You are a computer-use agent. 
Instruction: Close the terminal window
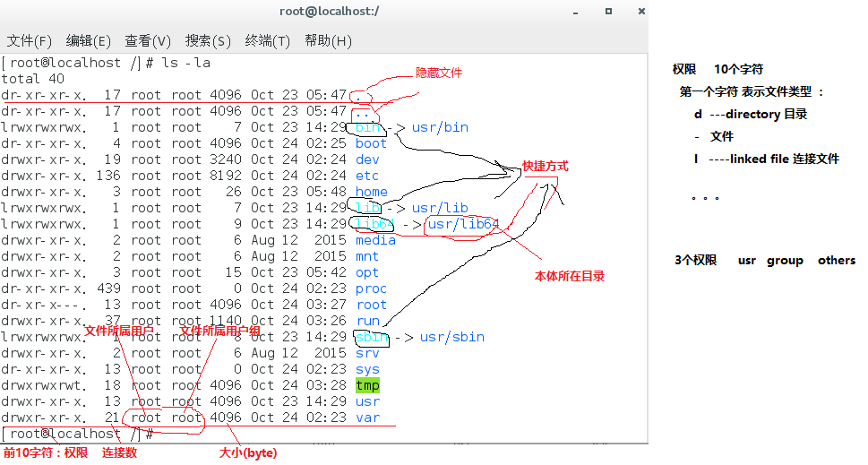click(641, 11)
